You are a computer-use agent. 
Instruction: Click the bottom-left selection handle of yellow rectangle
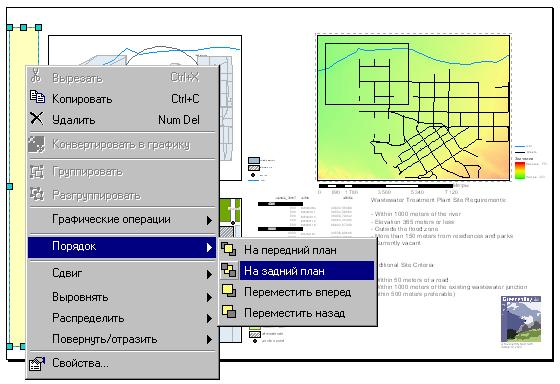pyautogui.click(x=10, y=346)
